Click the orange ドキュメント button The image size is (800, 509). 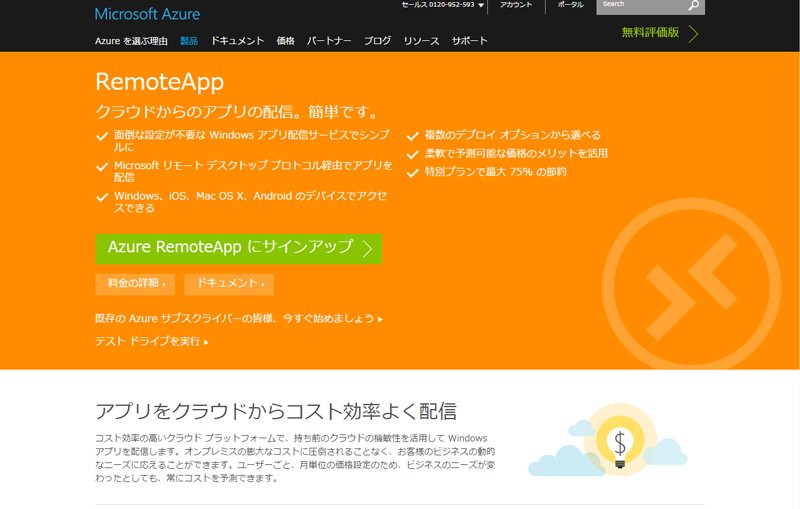tap(229, 284)
